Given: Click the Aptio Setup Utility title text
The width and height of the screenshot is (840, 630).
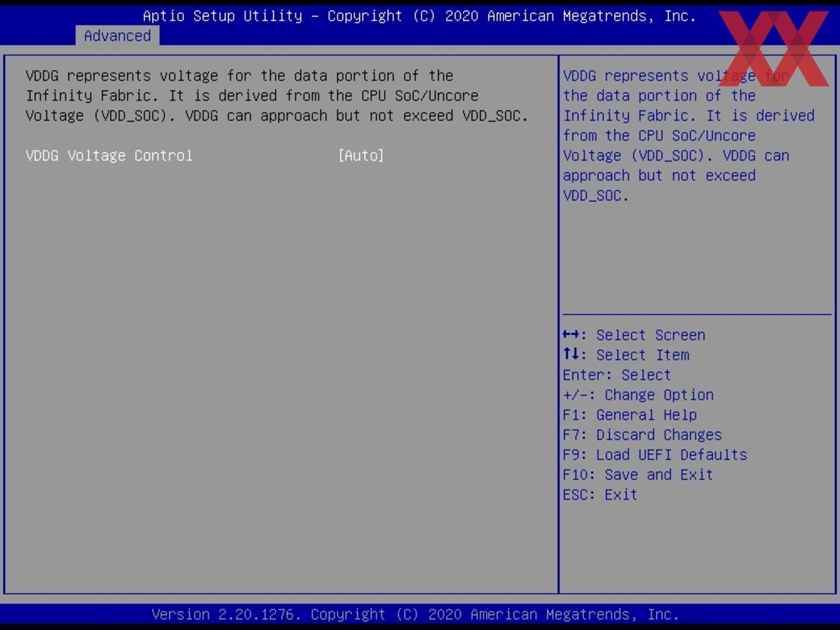Looking at the screenshot, I should [419, 16].
